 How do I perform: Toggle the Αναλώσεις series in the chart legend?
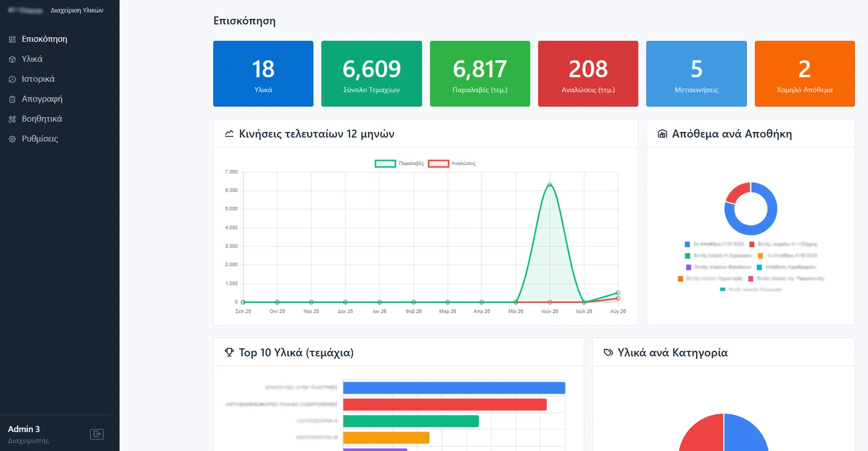click(x=452, y=163)
